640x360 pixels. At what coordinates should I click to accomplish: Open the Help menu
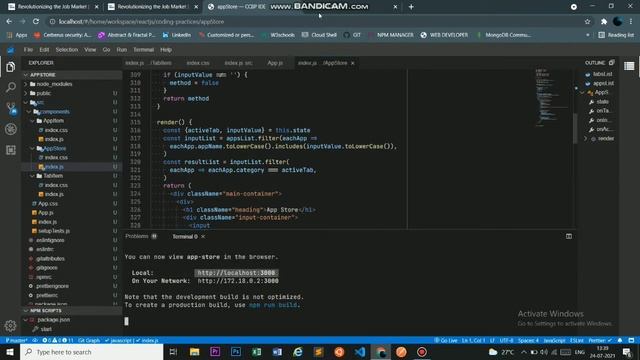coord(166,50)
